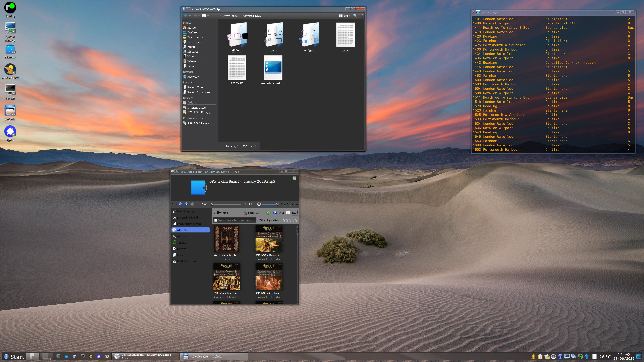
Task: Click the Dolphin search magnifier icon
Action: point(355,16)
